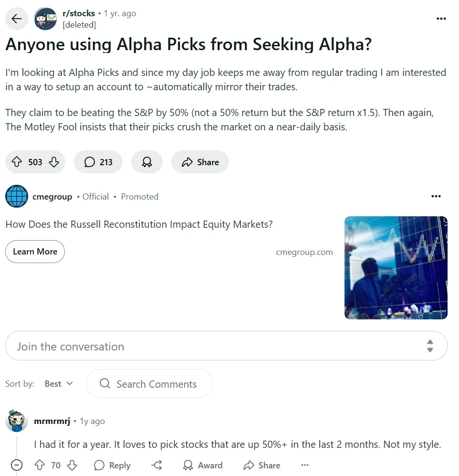Image resolution: width=459 pixels, height=476 pixels.
Task: Click the back arrow button
Action: (17, 19)
